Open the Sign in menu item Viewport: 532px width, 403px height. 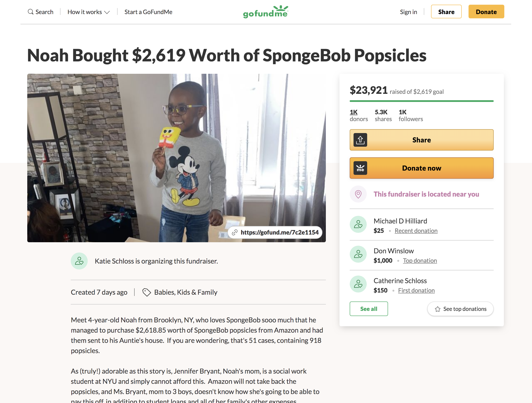point(408,12)
